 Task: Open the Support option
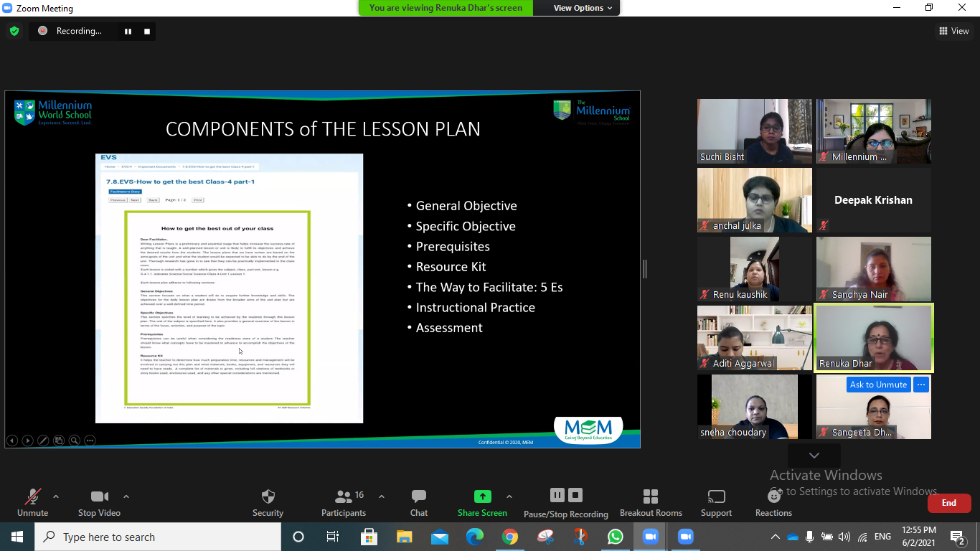716,502
